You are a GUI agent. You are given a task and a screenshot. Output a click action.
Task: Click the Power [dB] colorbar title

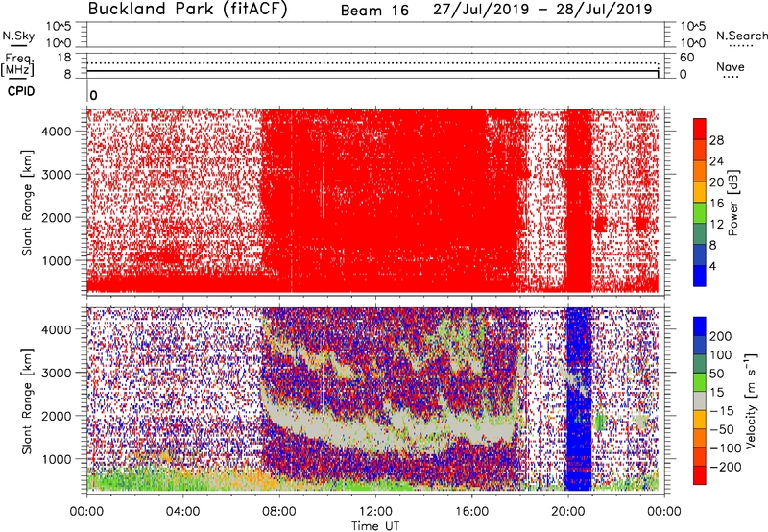[733, 203]
